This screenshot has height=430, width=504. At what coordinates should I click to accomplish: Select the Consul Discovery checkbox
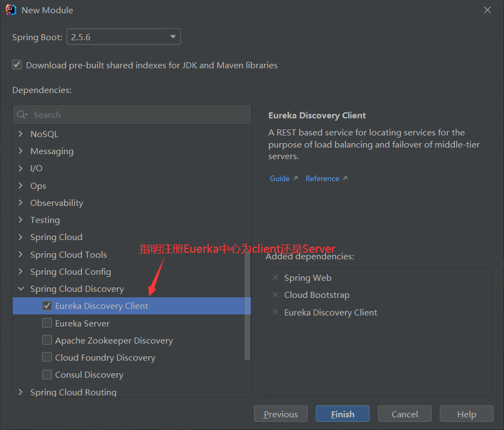pyautogui.click(x=47, y=374)
